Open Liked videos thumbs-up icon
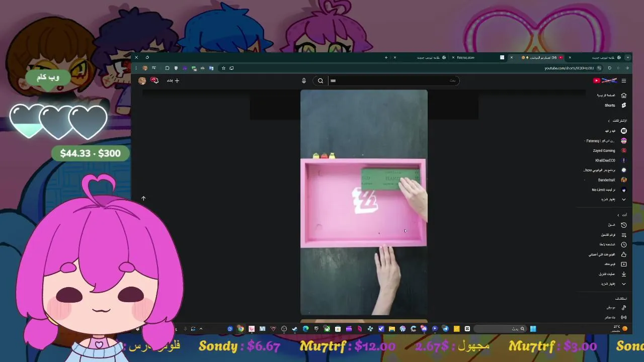Viewport: 644px width, 362px height. pyautogui.click(x=624, y=254)
